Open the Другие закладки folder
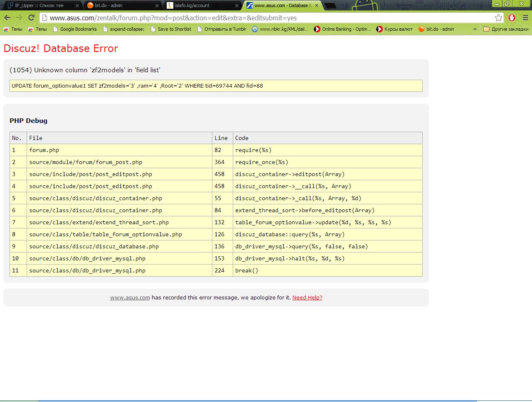This screenshot has width=532, height=402. click(x=506, y=29)
